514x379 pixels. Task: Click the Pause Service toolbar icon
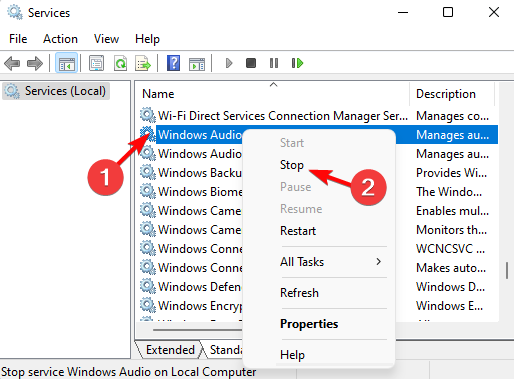pyautogui.click(x=274, y=63)
